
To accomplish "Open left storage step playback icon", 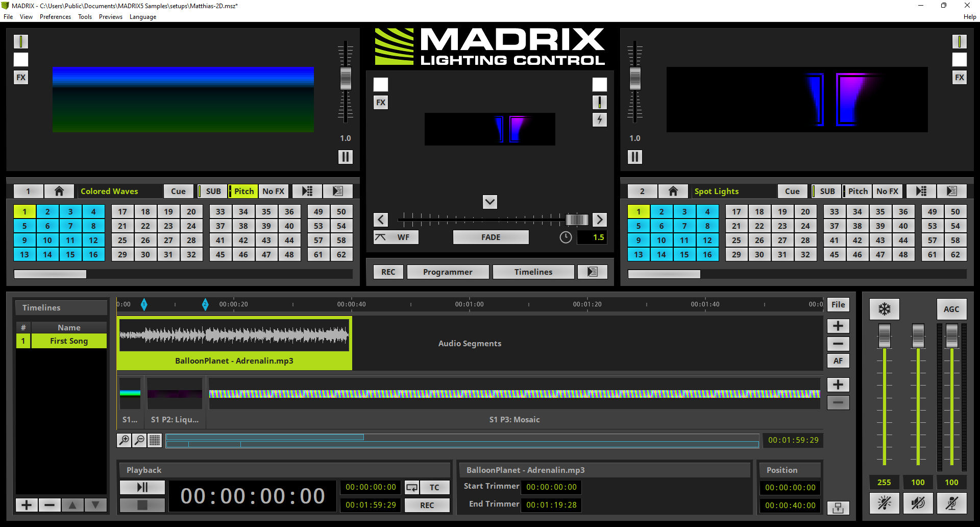I will [307, 191].
